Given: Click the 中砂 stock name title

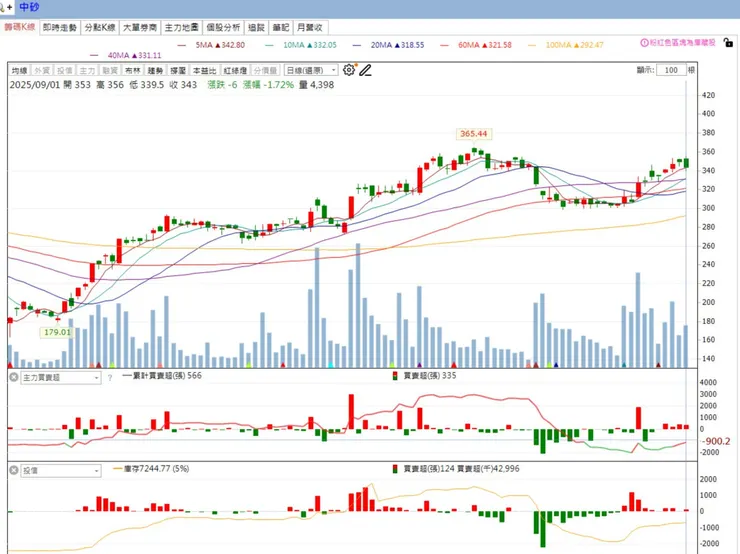Looking at the screenshot, I should 29,7.
